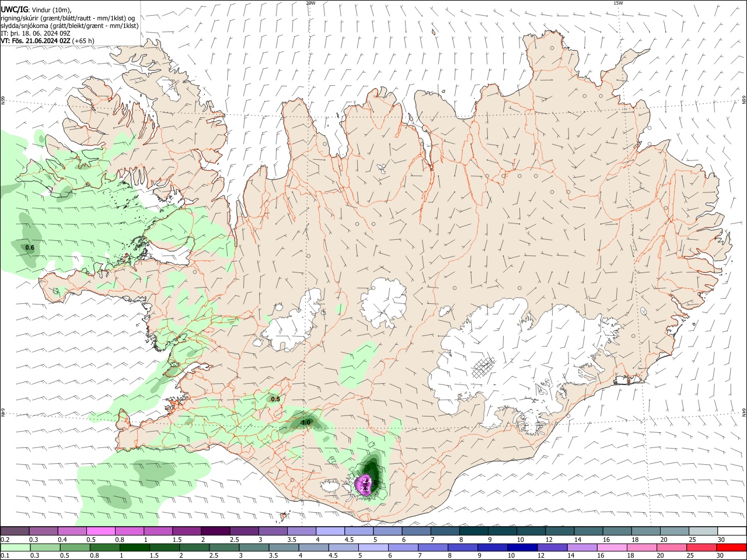Select the violet 12–14 rain scale swatch
This screenshot has height=560, width=747.
point(551,547)
